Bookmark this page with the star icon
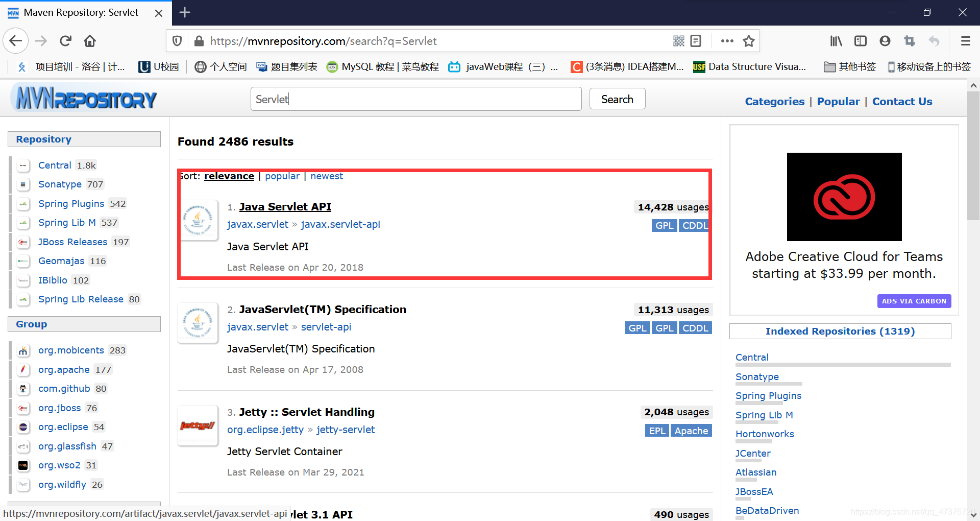This screenshot has height=521, width=980. (x=749, y=41)
